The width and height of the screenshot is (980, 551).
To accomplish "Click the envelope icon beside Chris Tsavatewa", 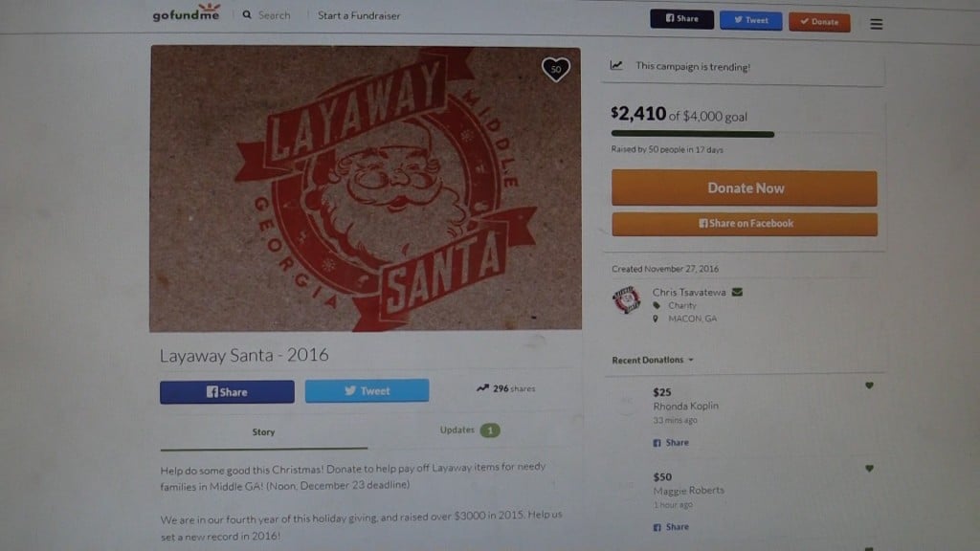I will point(738,292).
